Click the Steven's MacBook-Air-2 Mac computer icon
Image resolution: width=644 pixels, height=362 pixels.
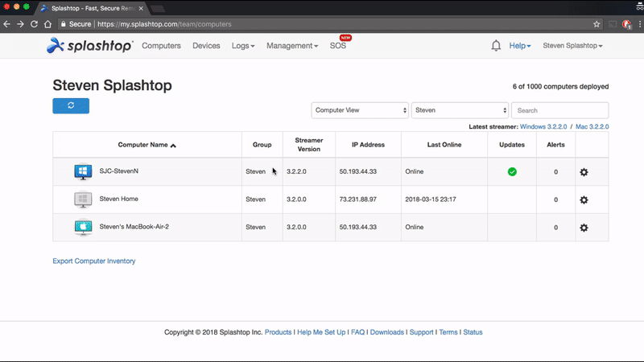tap(83, 228)
